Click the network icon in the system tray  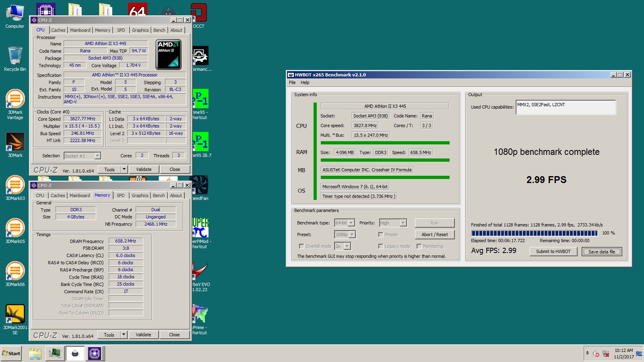pos(606,354)
